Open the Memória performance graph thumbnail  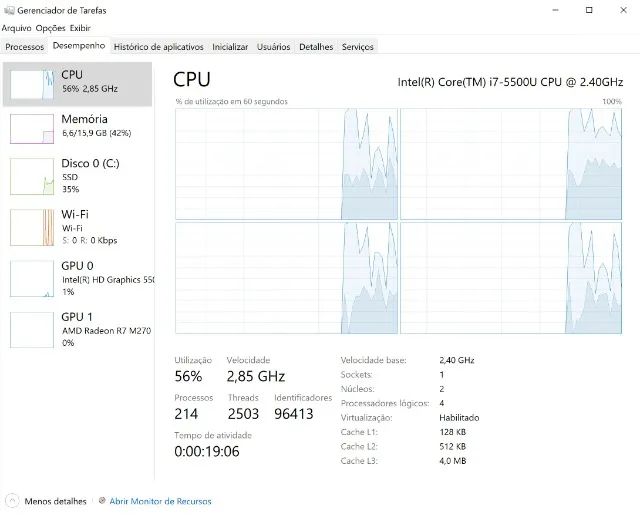pos(31,128)
